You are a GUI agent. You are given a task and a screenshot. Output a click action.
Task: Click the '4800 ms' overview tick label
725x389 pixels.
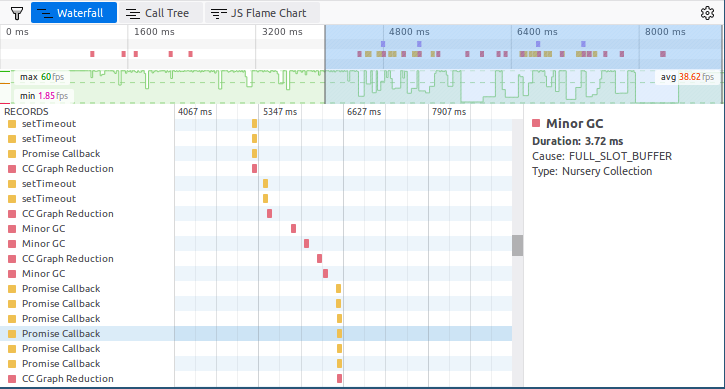tap(409, 32)
